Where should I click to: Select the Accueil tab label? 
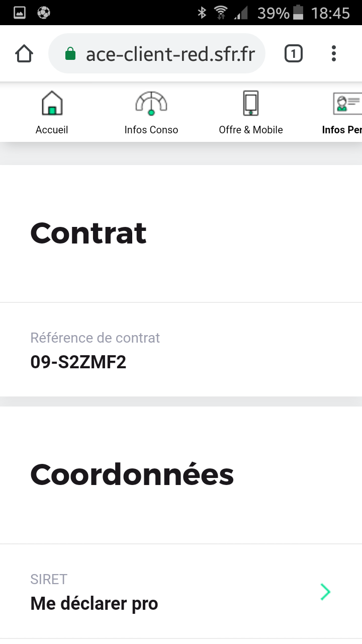pyautogui.click(x=52, y=130)
